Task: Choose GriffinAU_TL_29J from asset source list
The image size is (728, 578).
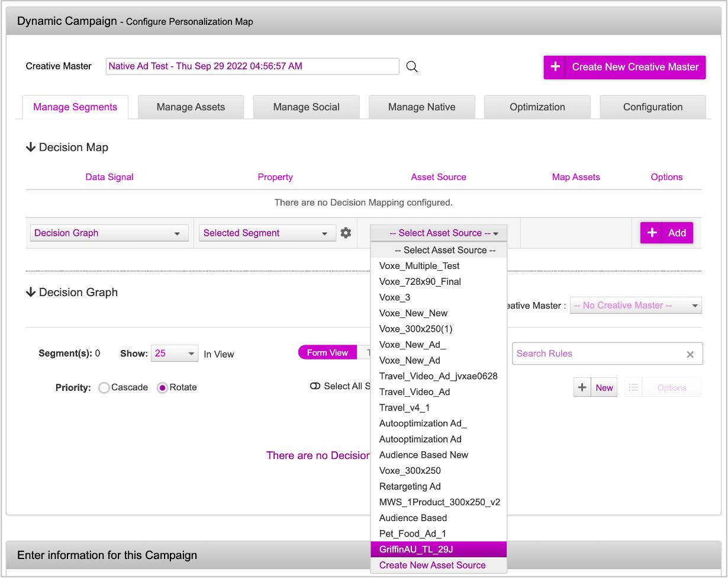Action: click(438, 550)
